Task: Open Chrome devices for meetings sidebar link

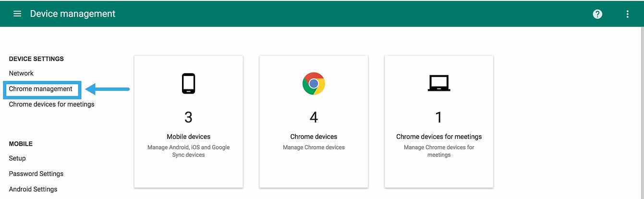Action: (x=51, y=104)
